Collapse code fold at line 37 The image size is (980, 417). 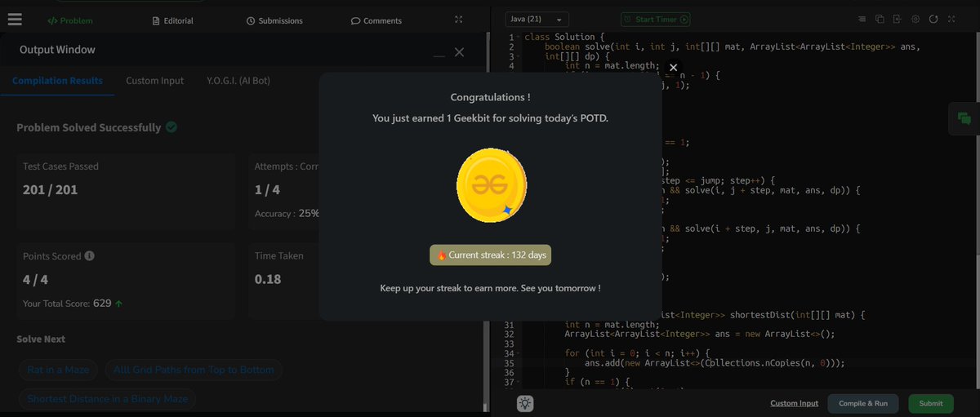(x=519, y=382)
